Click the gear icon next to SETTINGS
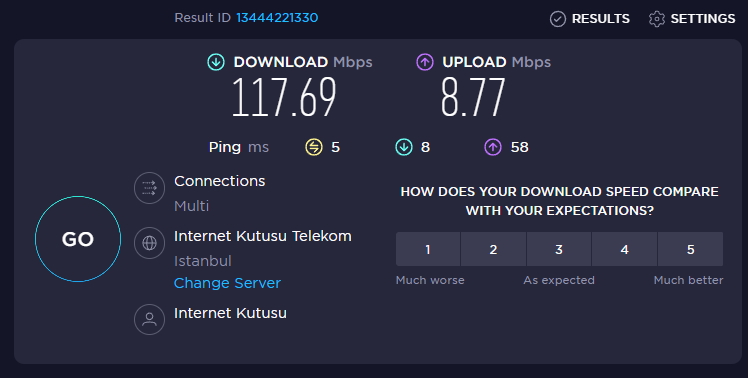748x378 pixels. point(656,19)
